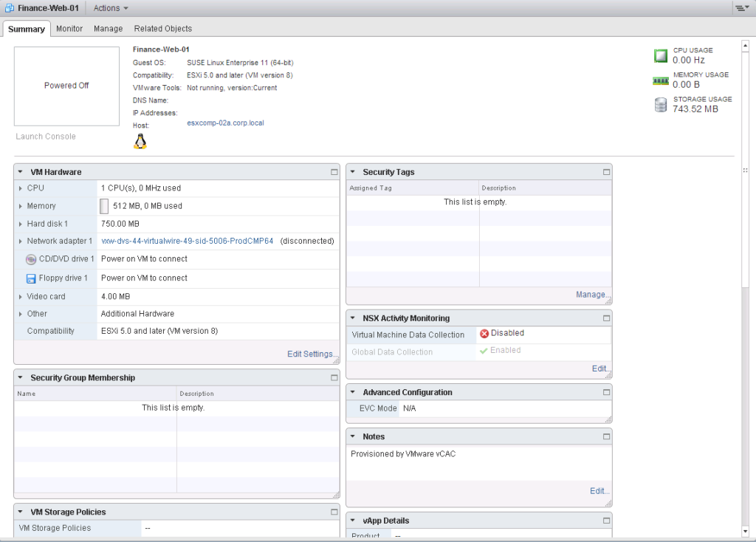Maximize the Notes panel
This screenshot has width=756, height=542.
607,437
